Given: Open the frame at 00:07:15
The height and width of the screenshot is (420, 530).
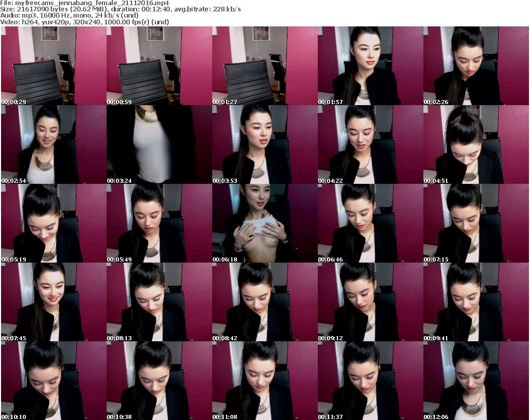Looking at the screenshot, I should (476, 223).
